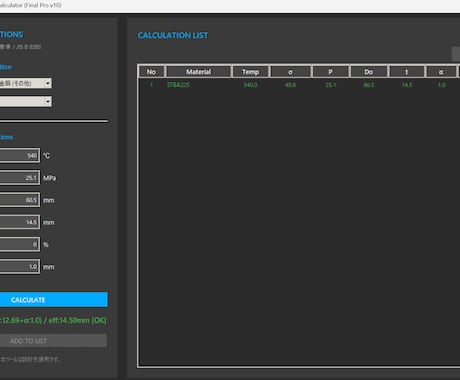Click the σ column header
The image size is (460, 380).
[x=290, y=72]
